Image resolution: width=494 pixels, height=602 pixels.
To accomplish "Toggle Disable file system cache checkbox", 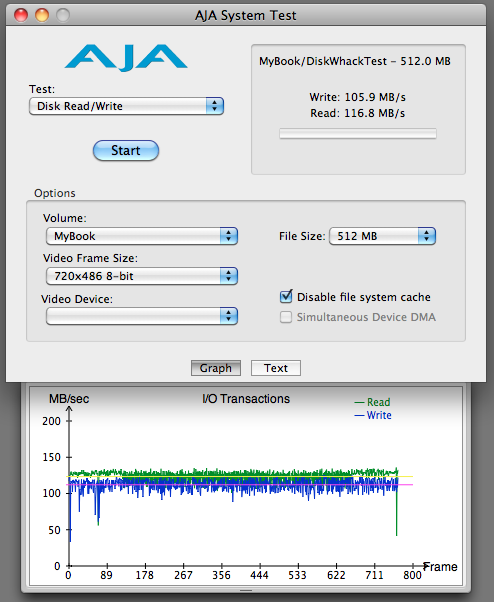I will point(286,296).
